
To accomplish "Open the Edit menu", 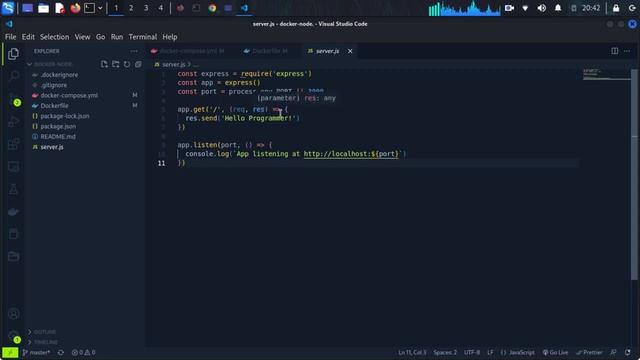I will [x=28, y=37].
